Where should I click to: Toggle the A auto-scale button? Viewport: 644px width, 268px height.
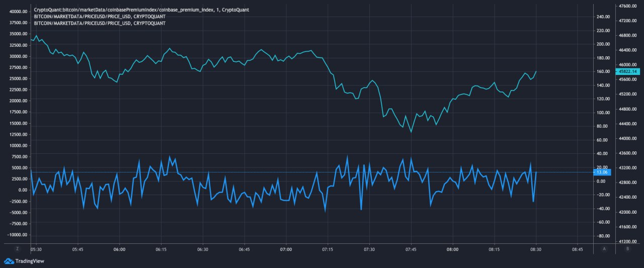pos(604,249)
